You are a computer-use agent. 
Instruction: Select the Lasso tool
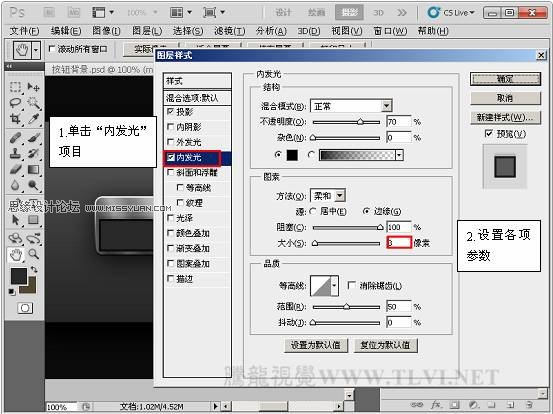[15, 103]
